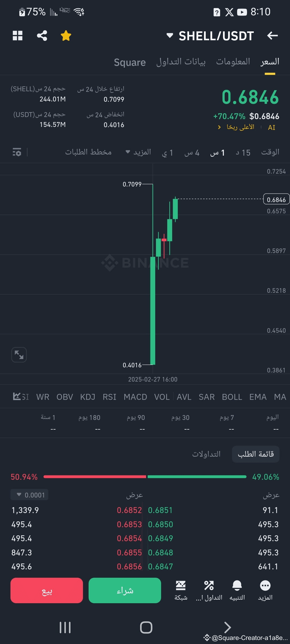Share the SHELL/USDT pair
290x644 pixels.
[42, 35]
